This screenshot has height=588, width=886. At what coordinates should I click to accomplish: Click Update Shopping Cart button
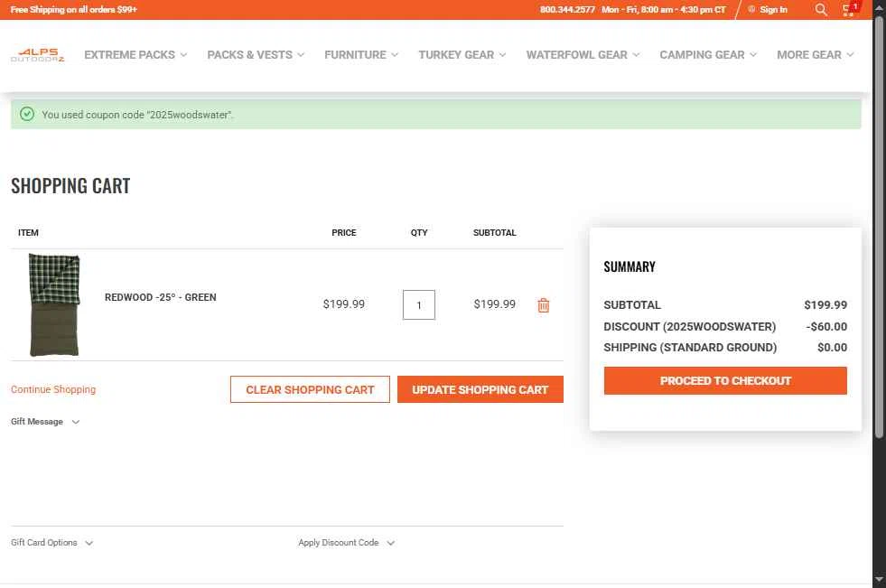[x=480, y=389]
